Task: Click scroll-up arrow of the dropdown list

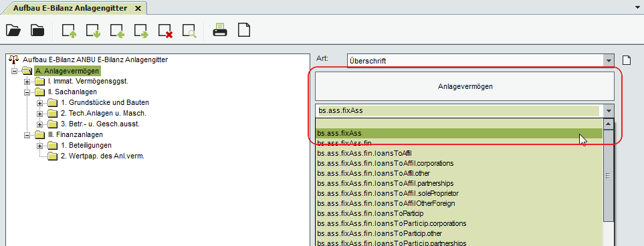Action: point(609,124)
